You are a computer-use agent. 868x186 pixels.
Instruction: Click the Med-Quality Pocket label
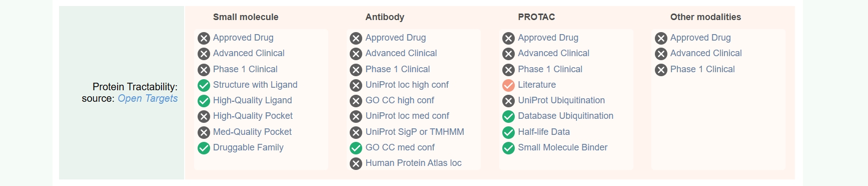[x=252, y=132]
